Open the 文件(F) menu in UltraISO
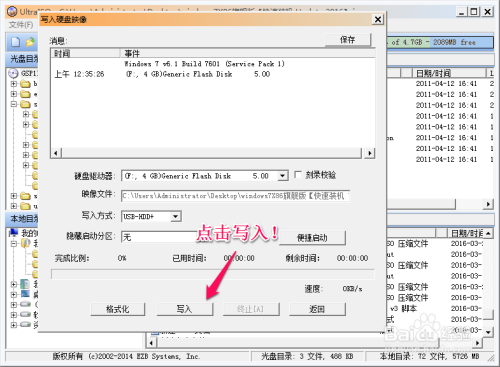The width and height of the screenshot is (500, 367). point(21,25)
